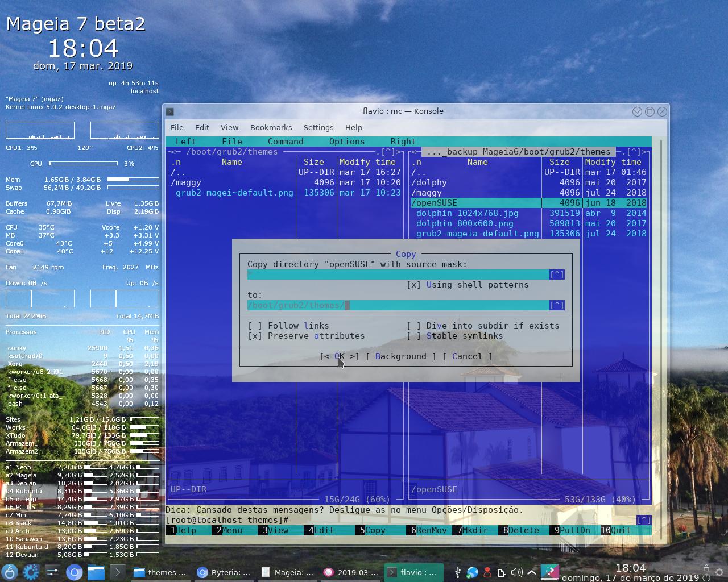Click the USB device notifier icon
Image resolution: width=728 pixels, height=582 pixels.
click(458, 572)
